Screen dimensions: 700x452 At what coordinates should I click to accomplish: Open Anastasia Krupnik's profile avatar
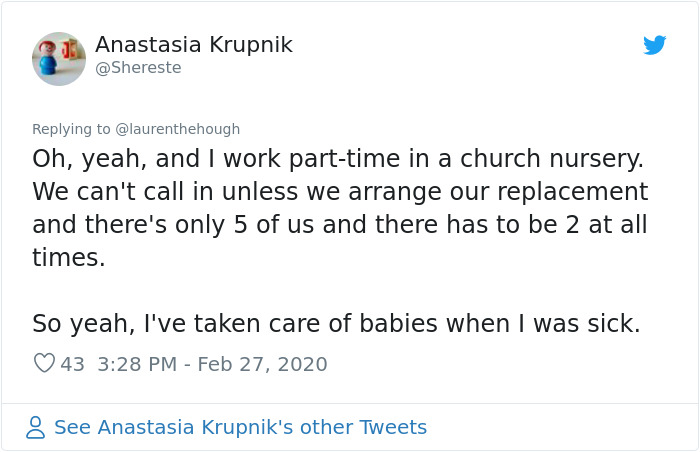[x=59, y=58]
